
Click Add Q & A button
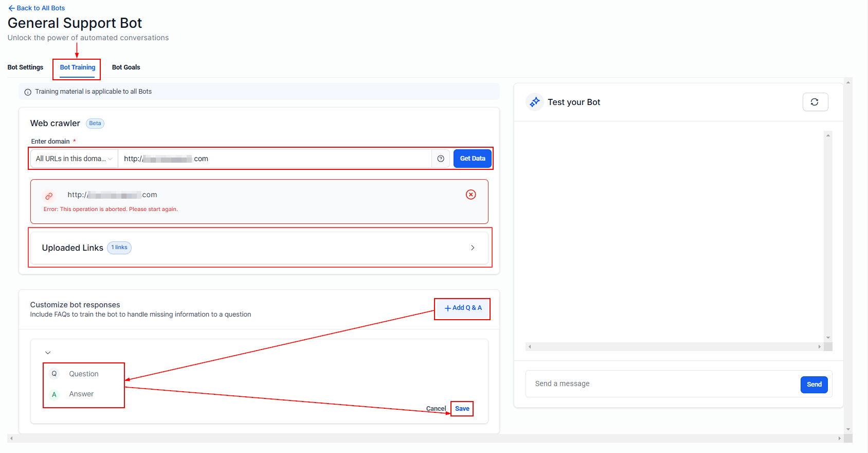(463, 308)
